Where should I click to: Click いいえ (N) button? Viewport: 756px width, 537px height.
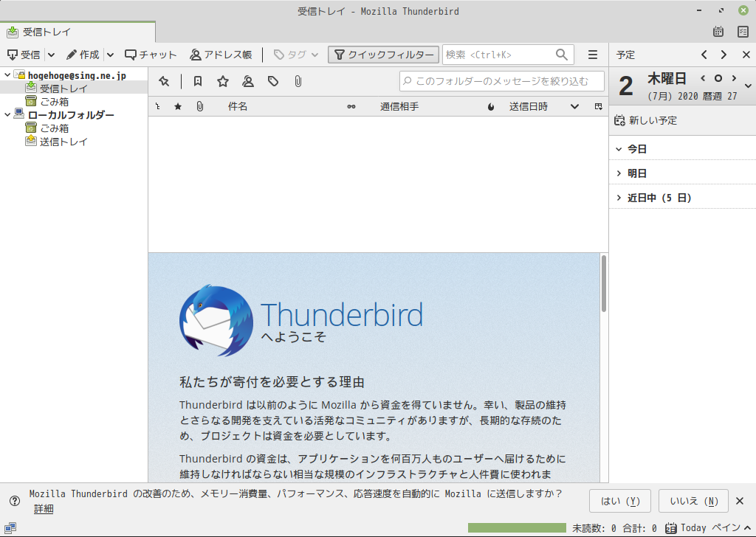[x=693, y=501]
